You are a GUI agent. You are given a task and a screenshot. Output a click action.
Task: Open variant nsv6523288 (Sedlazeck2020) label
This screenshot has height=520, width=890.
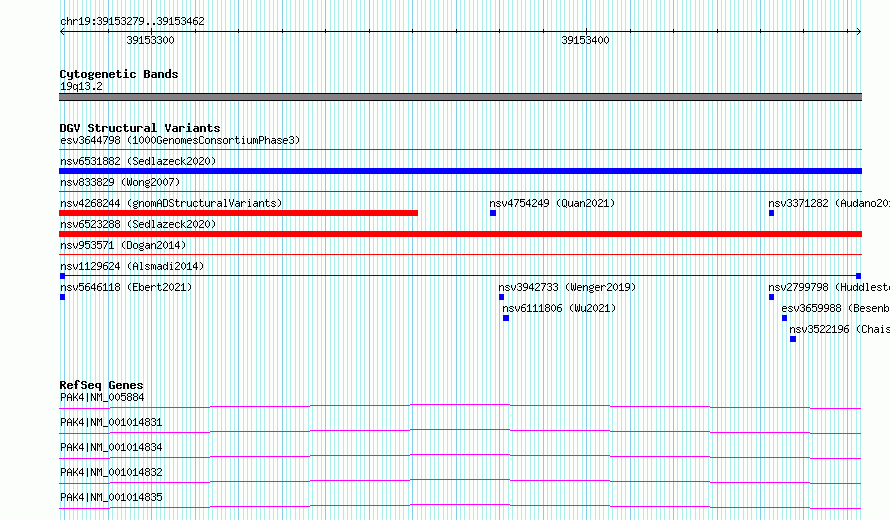pos(138,224)
